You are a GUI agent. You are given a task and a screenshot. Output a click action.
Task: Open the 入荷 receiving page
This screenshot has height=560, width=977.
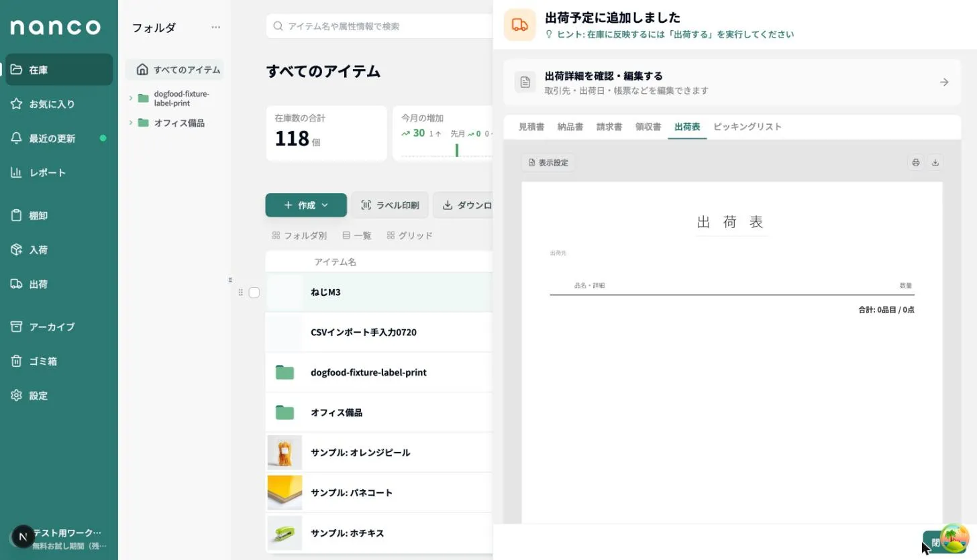[59, 249]
